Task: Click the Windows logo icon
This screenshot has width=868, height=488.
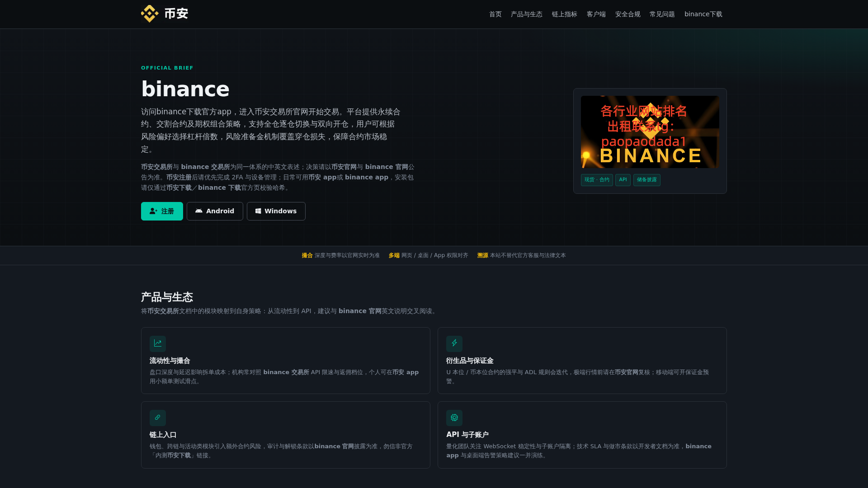Action: (x=258, y=211)
